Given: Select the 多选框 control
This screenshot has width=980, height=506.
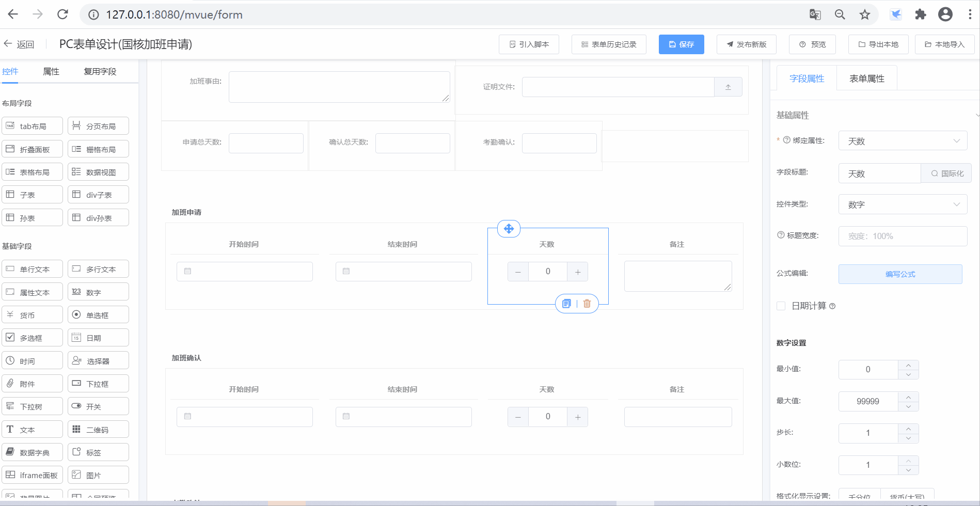Looking at the screenshot, I should click(x=32, y=338).
